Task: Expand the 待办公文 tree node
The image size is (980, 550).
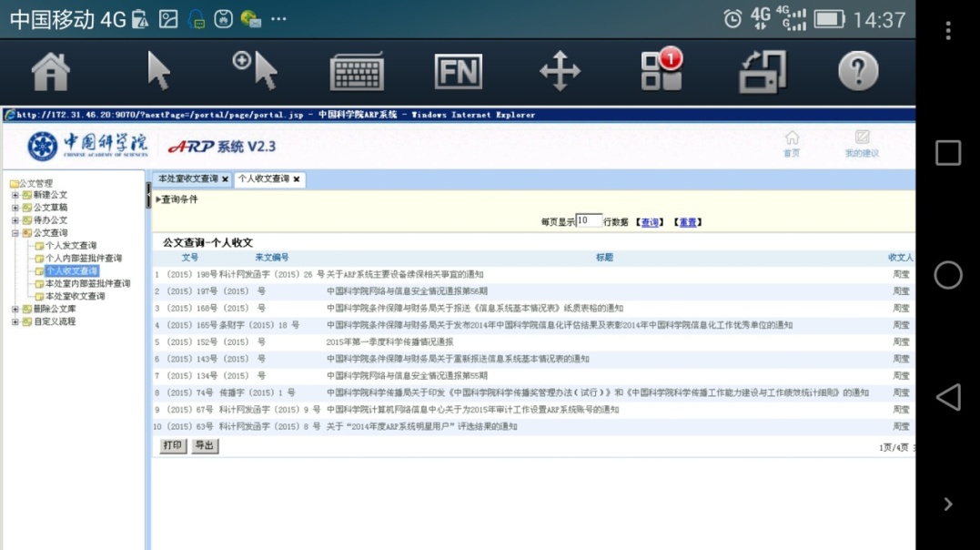Action: [x=15, y=220]
